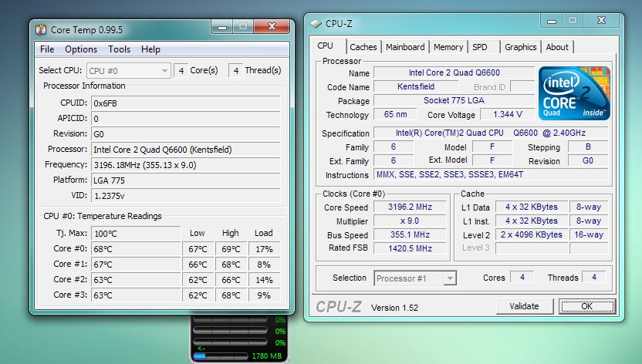Expand the Processor #1 selection dropdown
This screenshot has height=364, width=642.
point(415,278)
